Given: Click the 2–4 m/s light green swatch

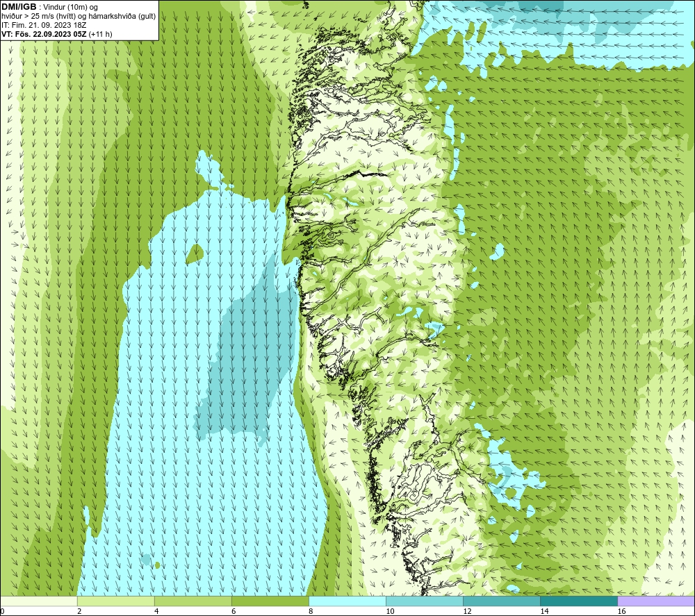Looking at the screenshot, I should tap(115, 601).
